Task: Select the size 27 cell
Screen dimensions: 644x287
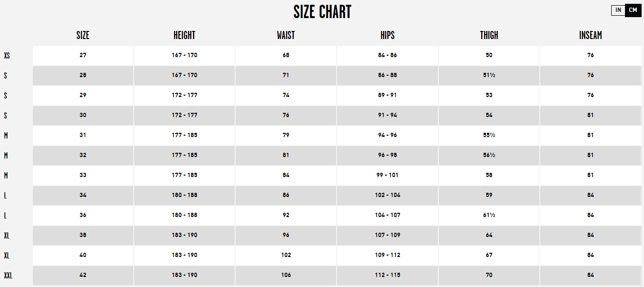Action: click(x=83, y=55)
